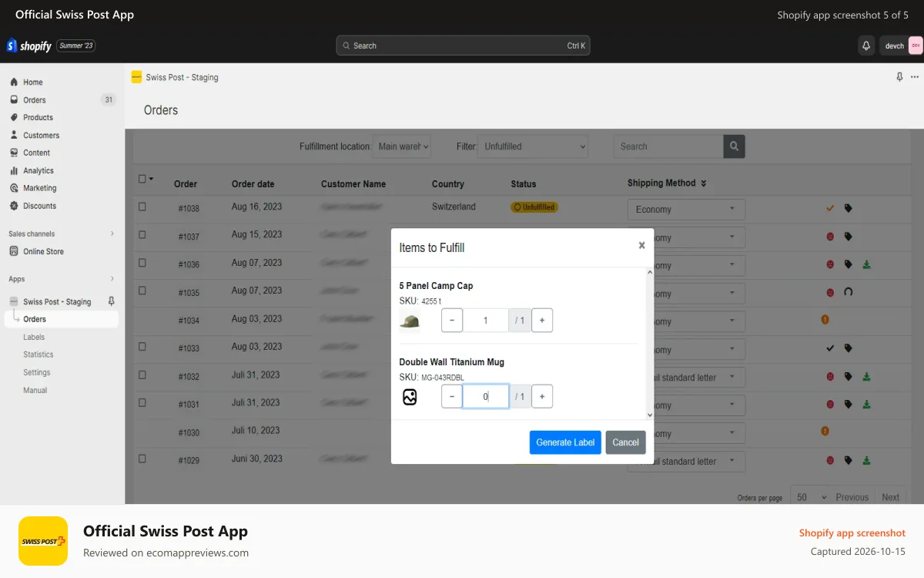Image resolution: width=924 pixels, height=578 pixels.
Task: Click the tag label icon for order #1036
Action: (x=849, y=264)
